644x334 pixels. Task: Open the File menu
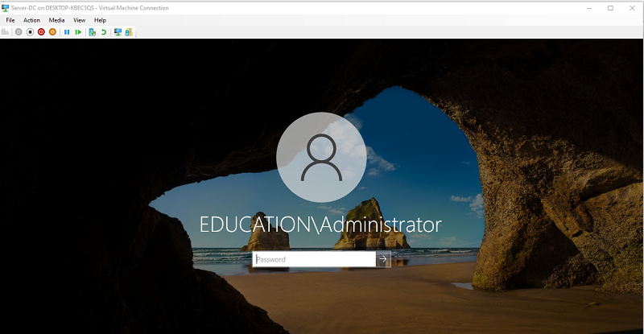click(x=10, y=20)
